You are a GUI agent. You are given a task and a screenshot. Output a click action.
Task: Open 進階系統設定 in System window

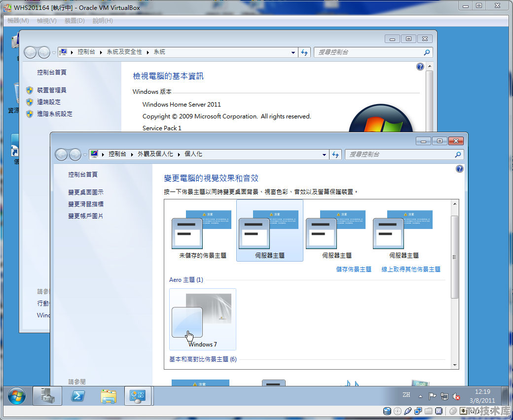click(x=55, y=114)
